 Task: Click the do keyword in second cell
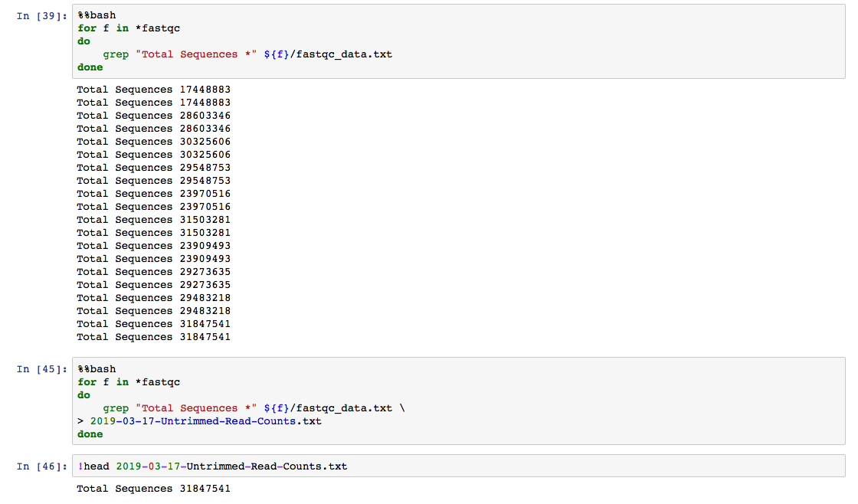tap(83, 394)
